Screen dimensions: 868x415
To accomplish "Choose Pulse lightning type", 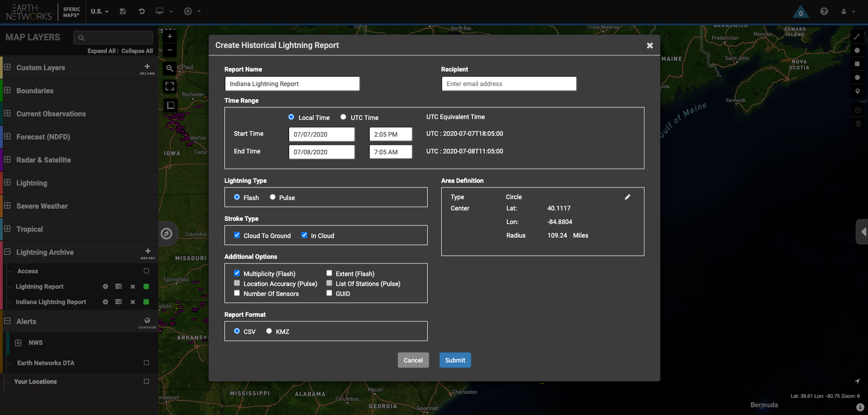I will [273, 197].
